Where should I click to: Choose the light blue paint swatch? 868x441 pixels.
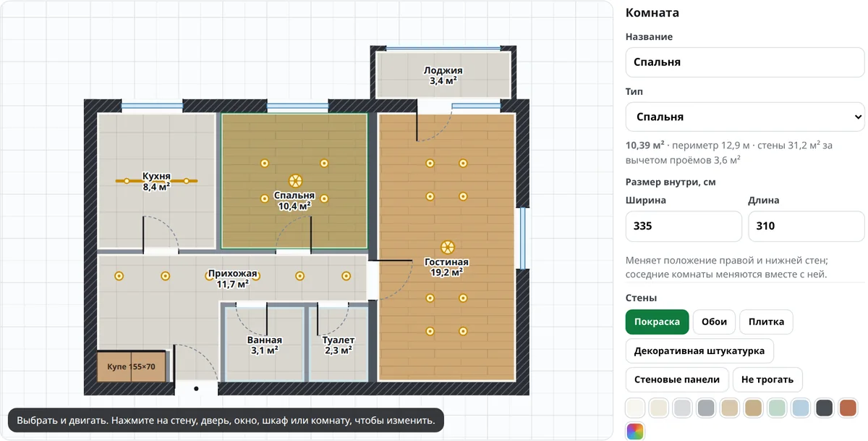[801, 408]
